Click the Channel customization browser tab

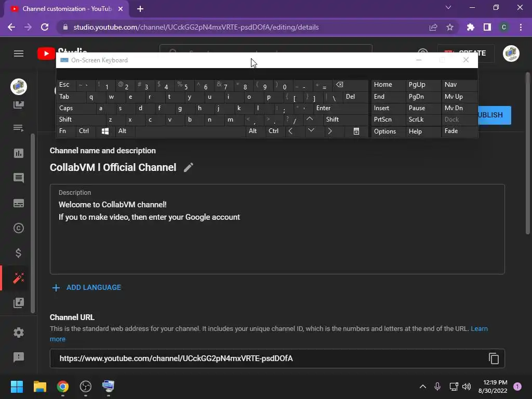[66, 9]
